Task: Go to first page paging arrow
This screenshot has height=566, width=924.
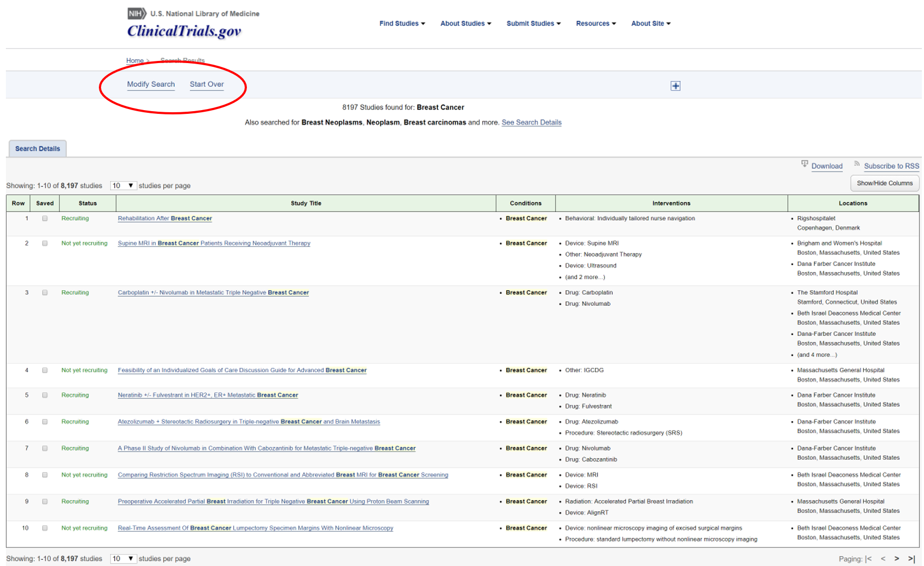Action: pyautogui.click(x=868, y=559)
